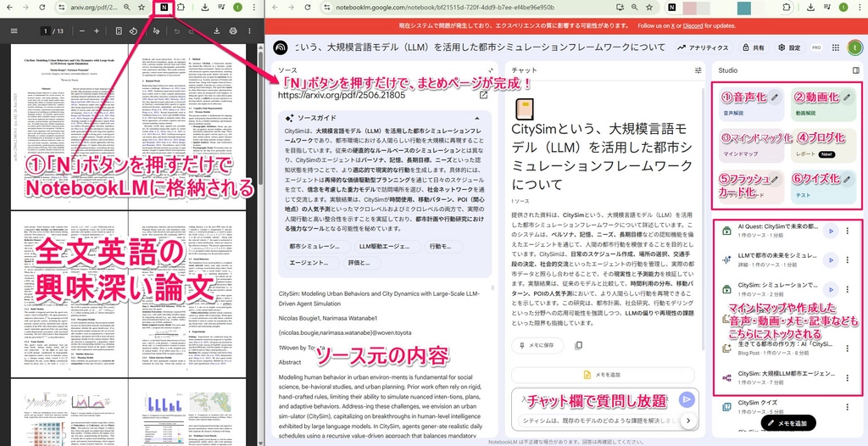Reload the arXiv browser tab
The height and width of the screenshot is (446, 868).
pyautogui.click(x=41, y=8)
